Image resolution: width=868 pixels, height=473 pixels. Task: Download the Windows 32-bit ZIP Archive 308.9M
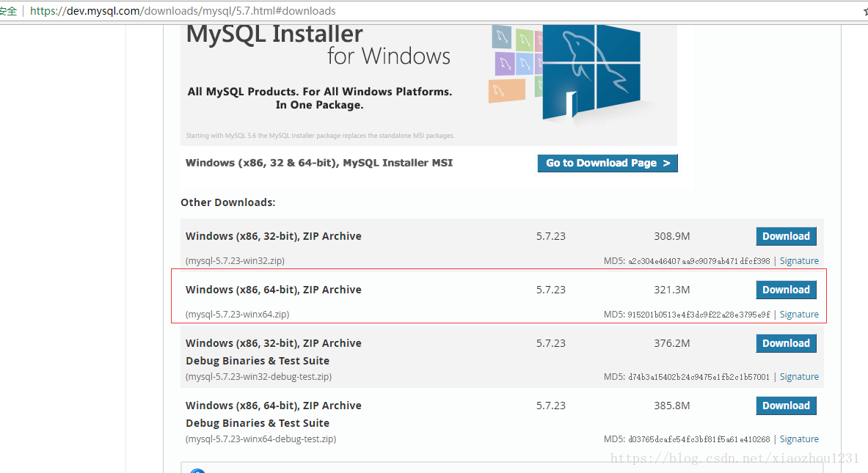(x=786, y=236)
